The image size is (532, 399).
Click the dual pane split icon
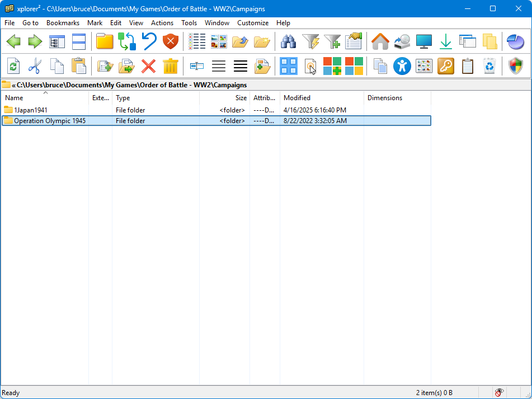79,41
